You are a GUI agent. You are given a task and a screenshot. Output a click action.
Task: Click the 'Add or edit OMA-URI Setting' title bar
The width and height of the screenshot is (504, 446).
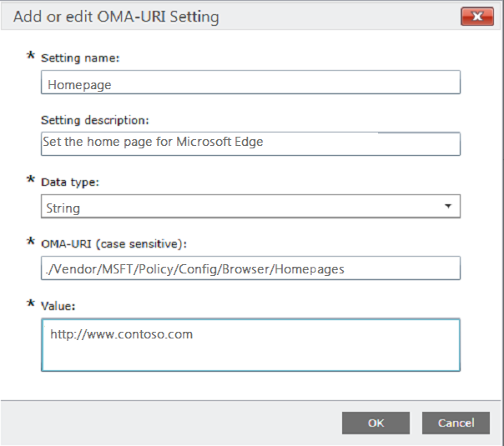[x=209, y=16]
